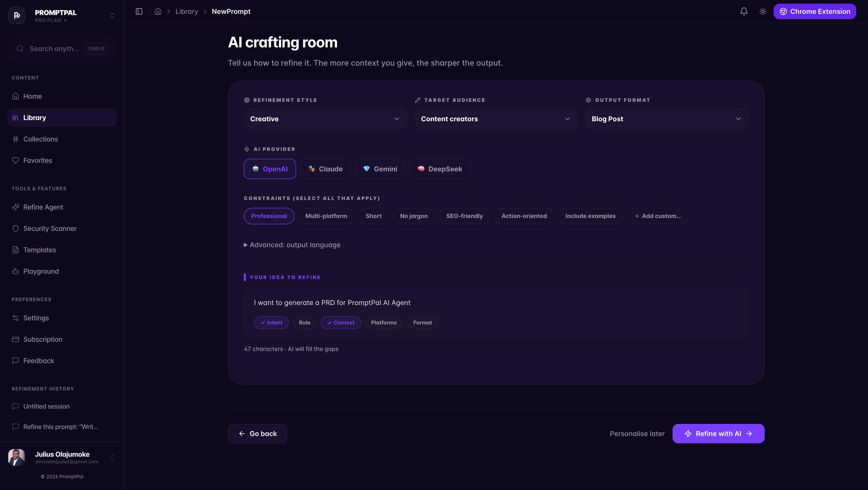Click Personalise later link
The height and width of the screenshot is (490, 868).
point(637,433)
